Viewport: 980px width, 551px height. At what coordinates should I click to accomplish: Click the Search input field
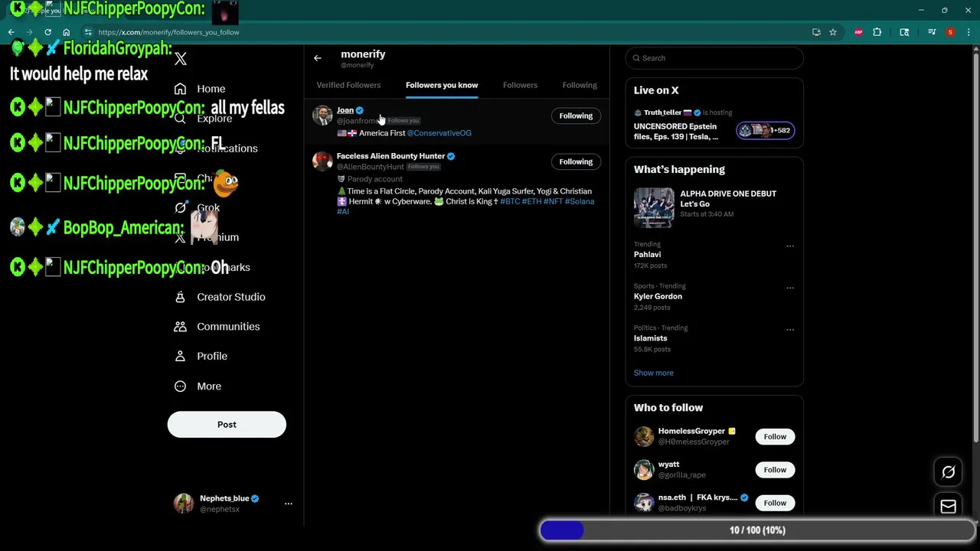(714, 58)
